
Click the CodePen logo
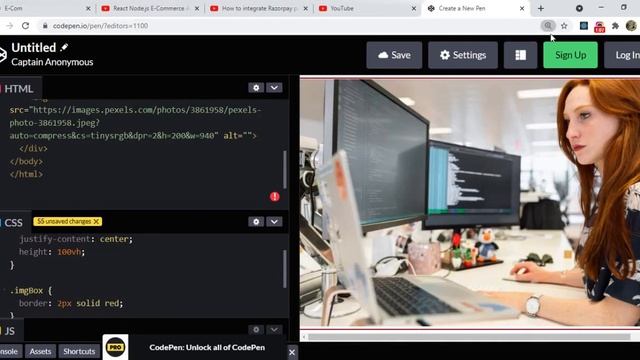[x=2, y=55]
